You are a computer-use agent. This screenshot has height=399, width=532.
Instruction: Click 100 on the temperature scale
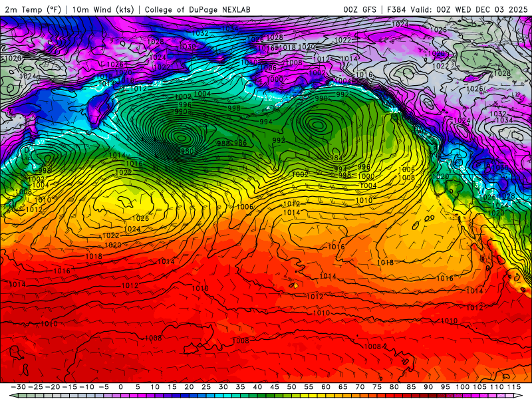point(462,387)
